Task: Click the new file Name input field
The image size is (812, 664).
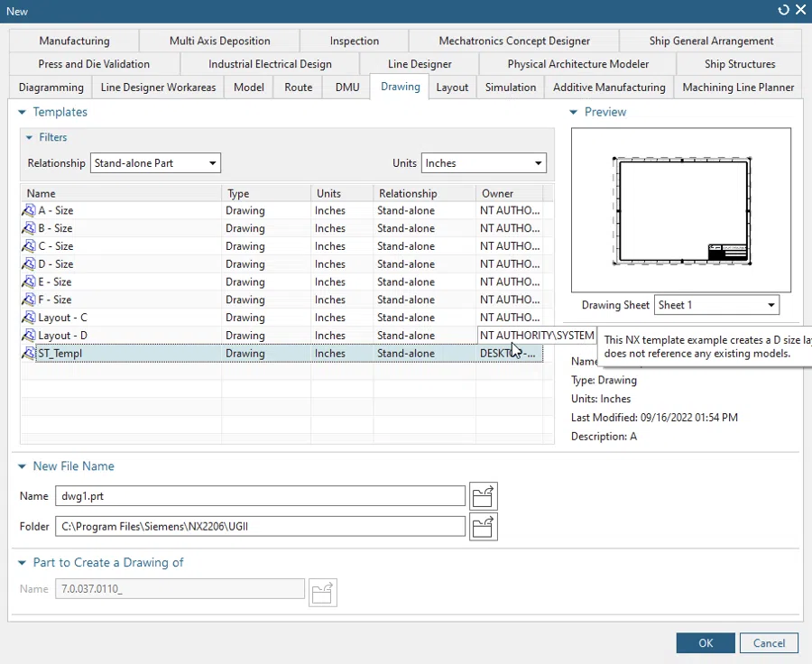Action: point(260,496)
